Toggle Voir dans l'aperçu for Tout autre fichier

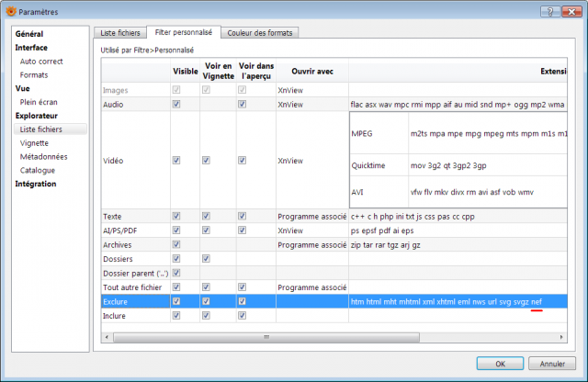(x=243, y=287)
